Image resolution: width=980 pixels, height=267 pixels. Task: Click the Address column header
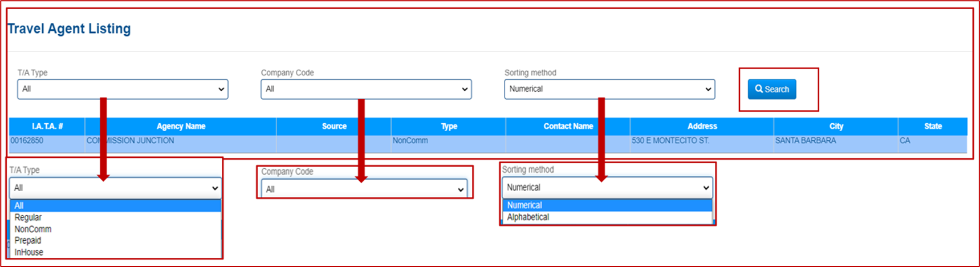[x=702, y=126]
